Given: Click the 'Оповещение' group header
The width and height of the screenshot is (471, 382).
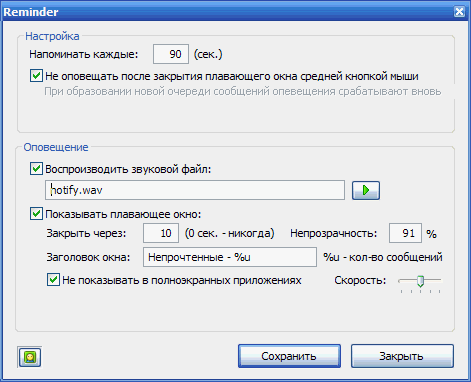Looking at the screenshot, I should click(56, 147).
